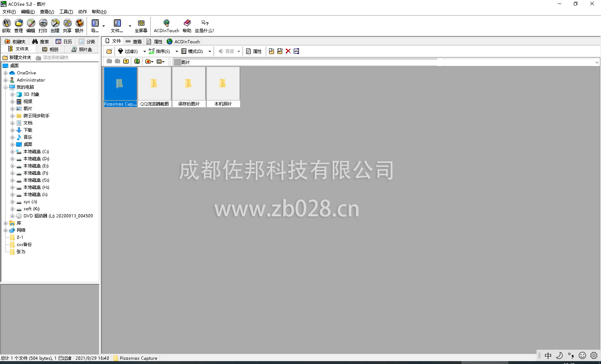This screenshot has width=601, height=364.
Task: Launch the Edit (编辑) tool
Action: [x=31, y=26]
